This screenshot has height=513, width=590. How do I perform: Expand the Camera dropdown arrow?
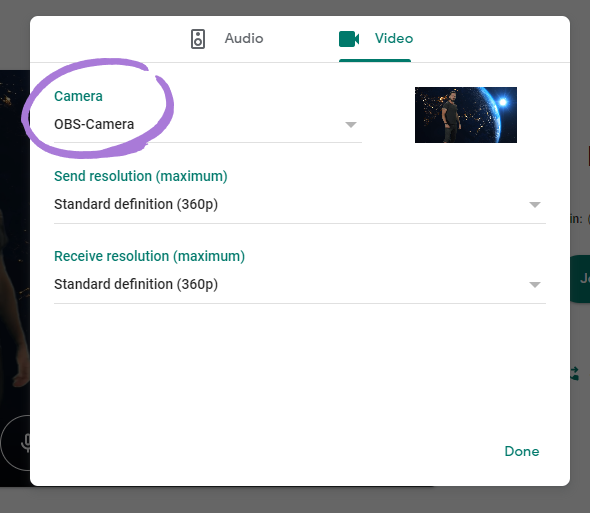pyautogui.click(x=351, y=125)
